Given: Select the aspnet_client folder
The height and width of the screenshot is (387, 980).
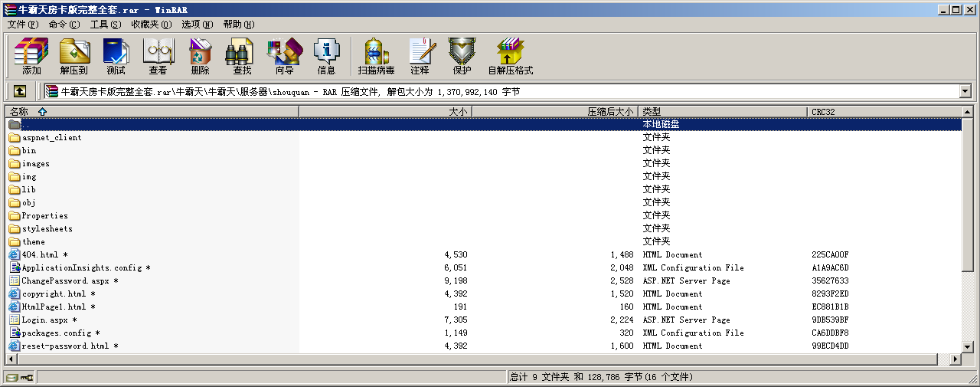Looking at the screenshot, I should point(51,138).
